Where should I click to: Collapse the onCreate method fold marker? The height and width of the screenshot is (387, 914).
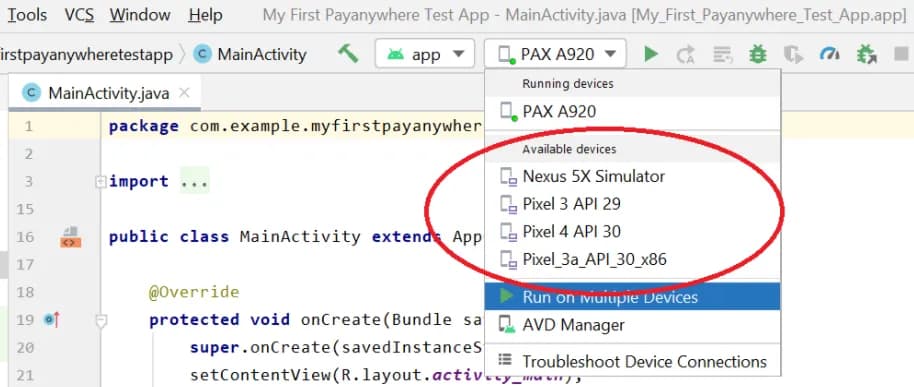[x=101, y=321]
